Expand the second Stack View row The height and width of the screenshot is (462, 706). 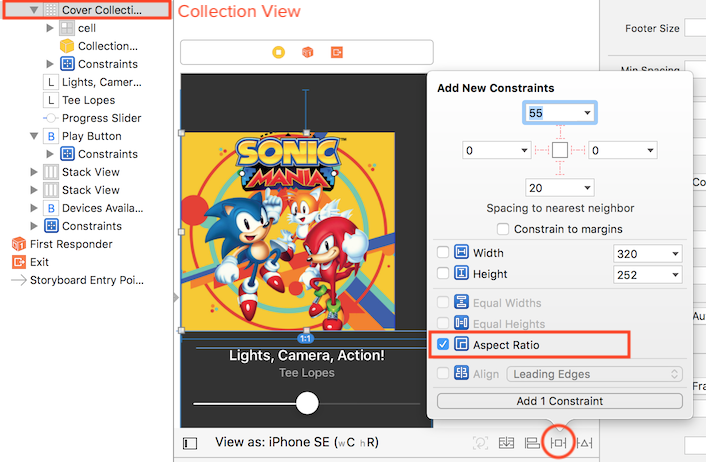pos(34,190)
